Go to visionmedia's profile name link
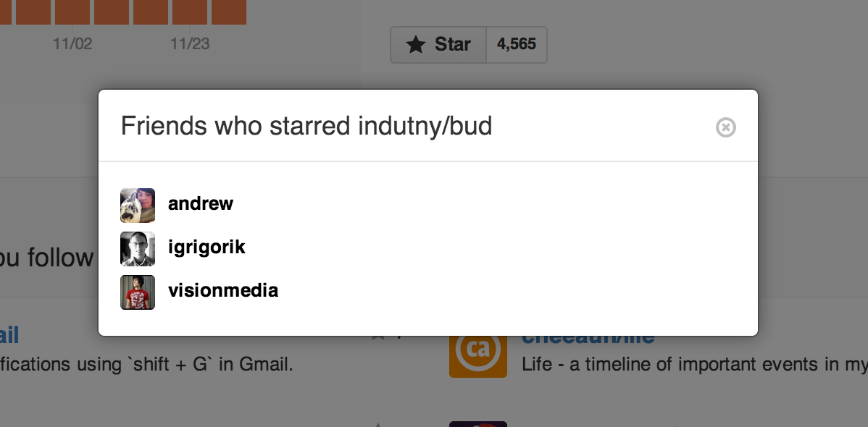Screen dimensions: 868x427 pos(223,291)
